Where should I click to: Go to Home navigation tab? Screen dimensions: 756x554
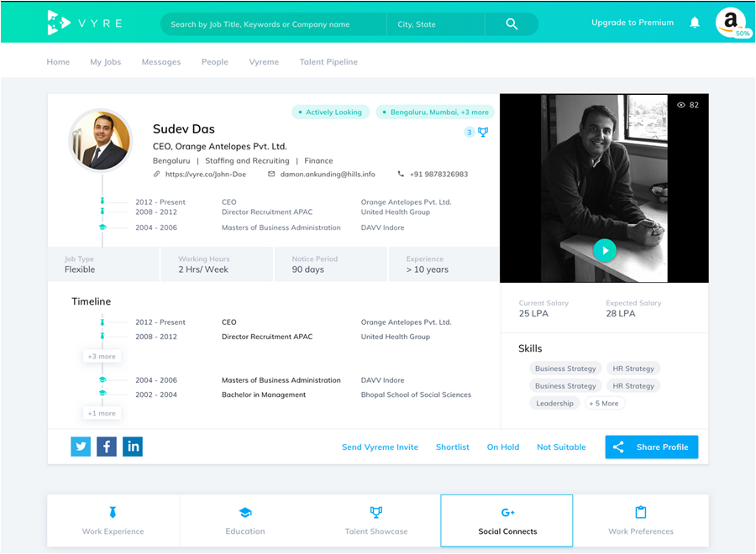(x=58, y=61)
